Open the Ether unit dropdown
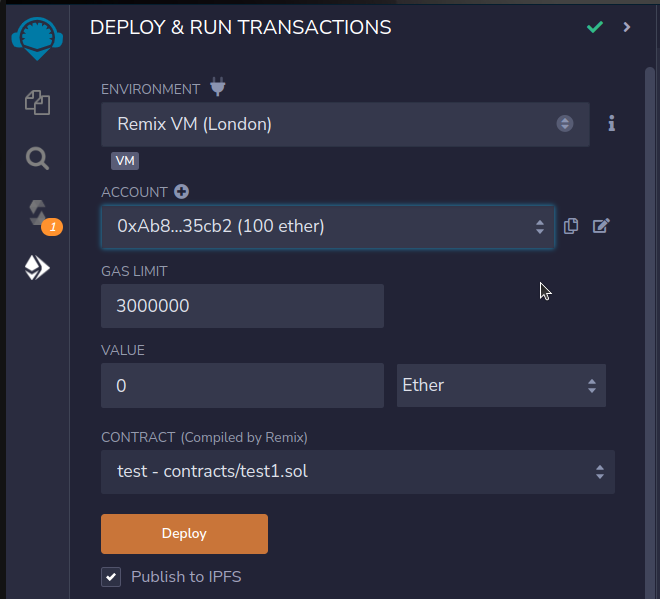Image resolution: width=660 pixels, height=599 pixels. tap(501, 385)
